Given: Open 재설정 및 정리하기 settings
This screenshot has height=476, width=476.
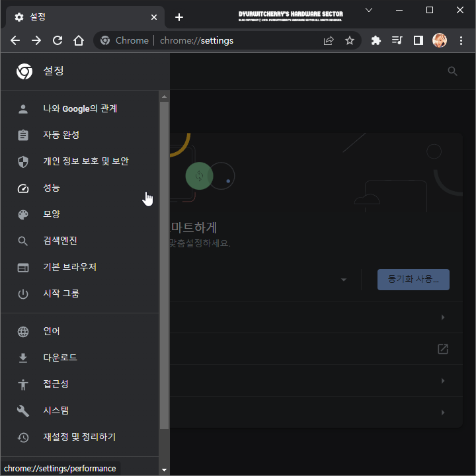Looking at the screenshot, I should [x=80, y=437].
